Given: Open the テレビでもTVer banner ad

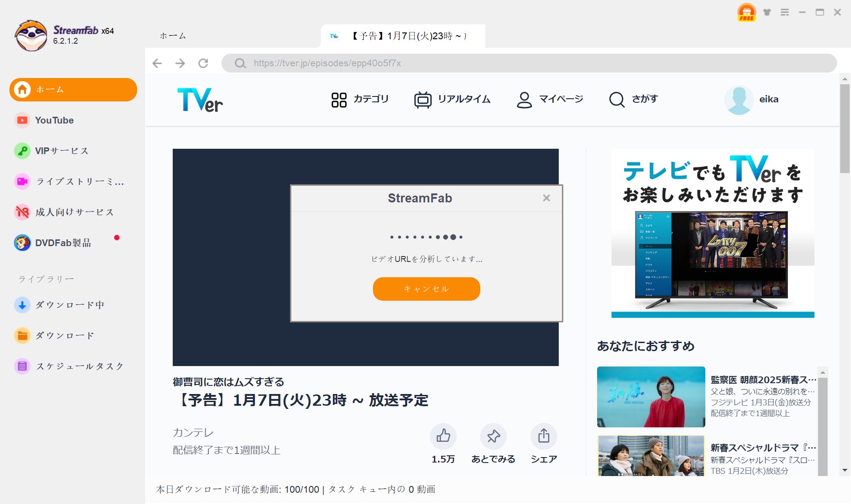Looking at the screenshot, I should click(x=713, y=234).
